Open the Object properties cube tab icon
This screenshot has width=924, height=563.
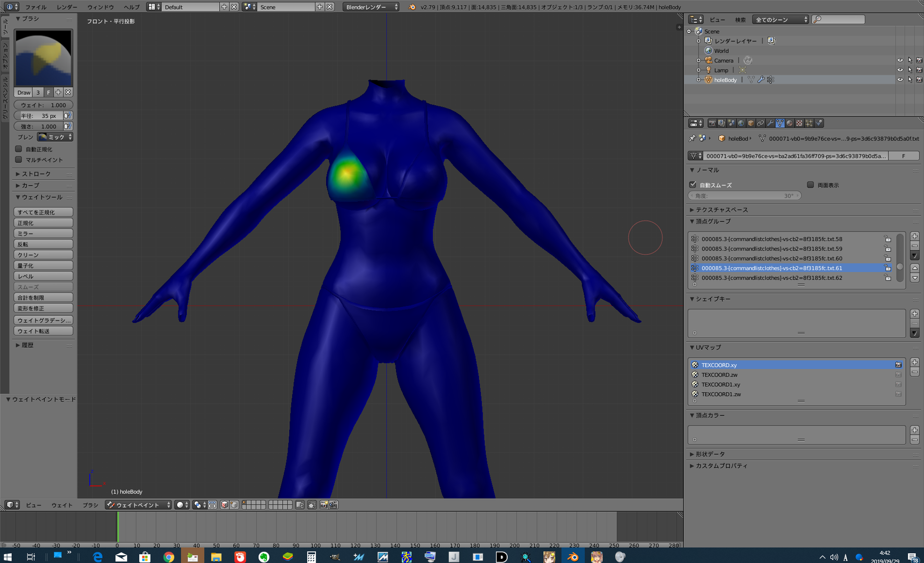[x=751, y=124]
